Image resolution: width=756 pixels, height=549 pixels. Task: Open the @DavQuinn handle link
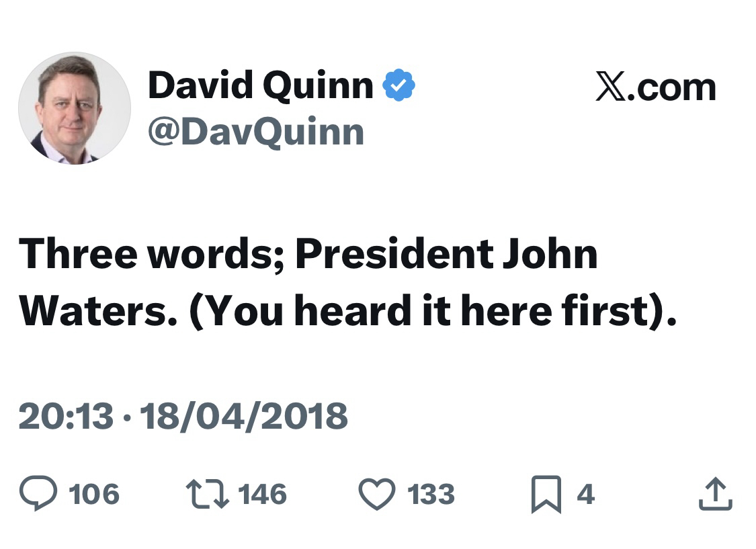pos(255,131)
